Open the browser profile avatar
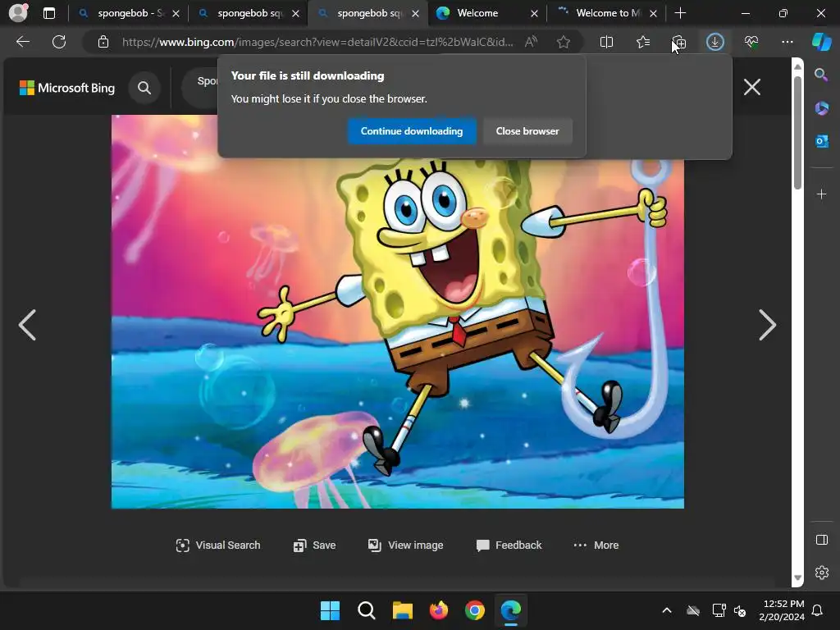Screen dimensions: 840x630 (x=18, y=13)
